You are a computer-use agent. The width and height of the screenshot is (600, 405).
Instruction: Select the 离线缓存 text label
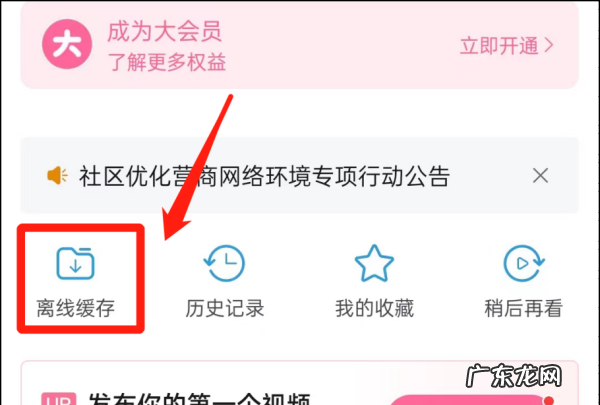[x=75, y=309]
